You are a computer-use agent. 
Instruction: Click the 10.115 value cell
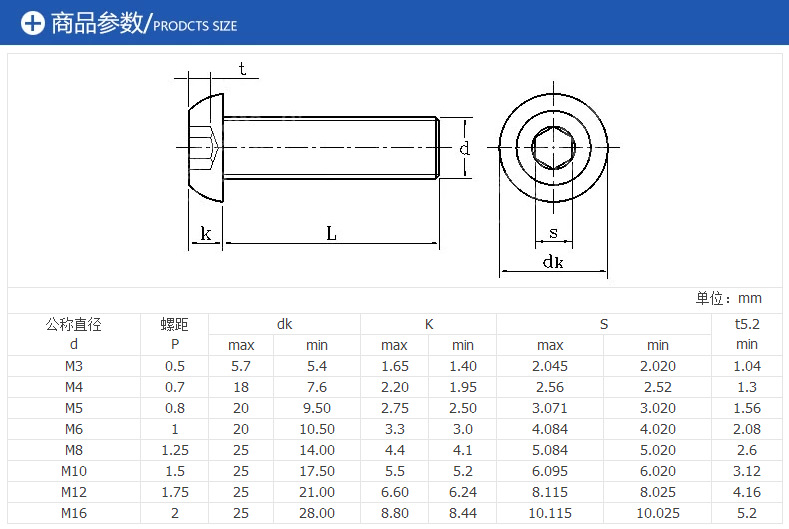click(x=549, y=513)
